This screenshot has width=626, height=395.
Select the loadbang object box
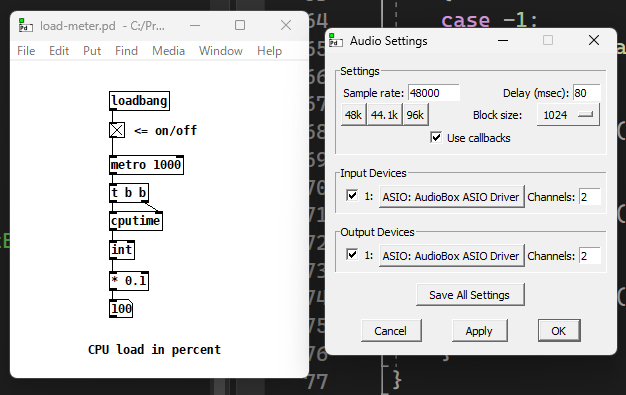(139, 101)
